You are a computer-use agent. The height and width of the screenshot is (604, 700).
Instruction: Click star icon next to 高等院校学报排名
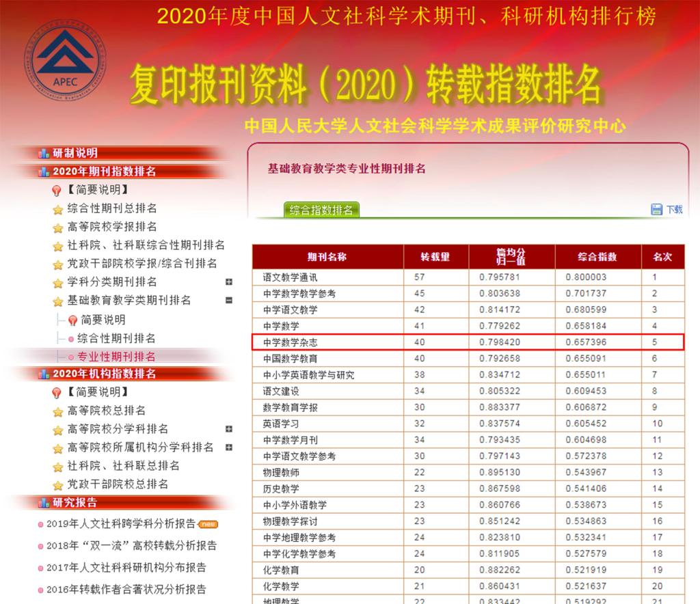coord(58,228)
